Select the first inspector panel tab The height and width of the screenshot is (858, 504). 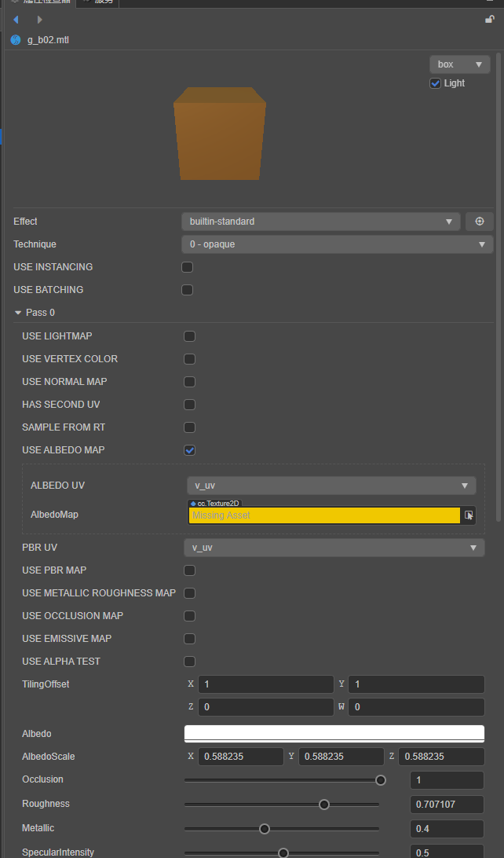(x=39, y=2)
